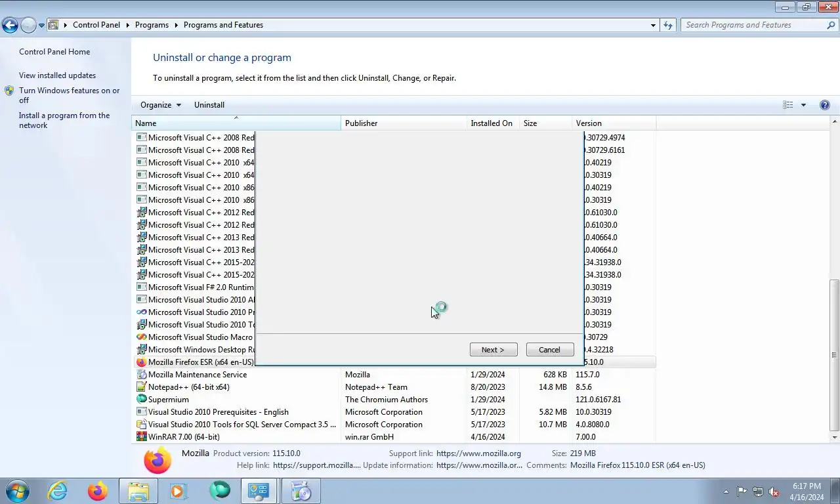Click Uninstall in the toolbar
Viewport: 840px width, 504px height.
pyautogui.click(x=209, y=105)
